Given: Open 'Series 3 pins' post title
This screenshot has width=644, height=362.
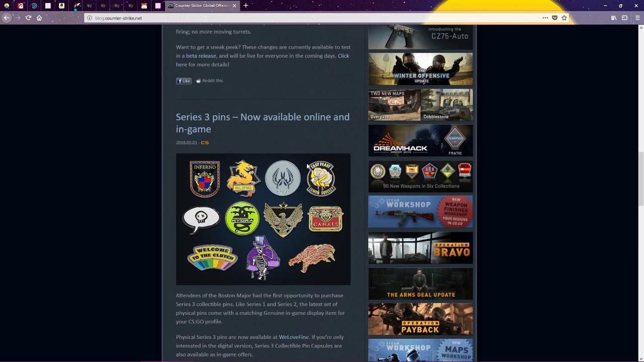Looking at the screenshot, I should (x=263, y=123).
